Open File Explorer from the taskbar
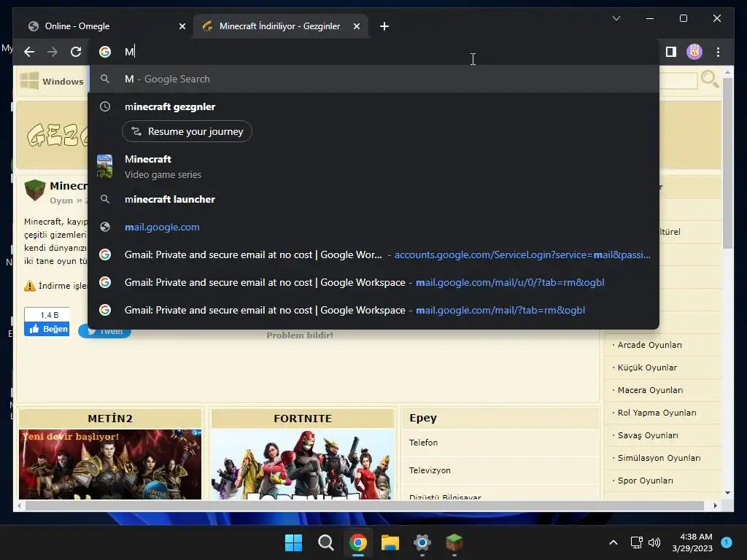The width and height of the screenshot is (747, 560). [390, 542]
